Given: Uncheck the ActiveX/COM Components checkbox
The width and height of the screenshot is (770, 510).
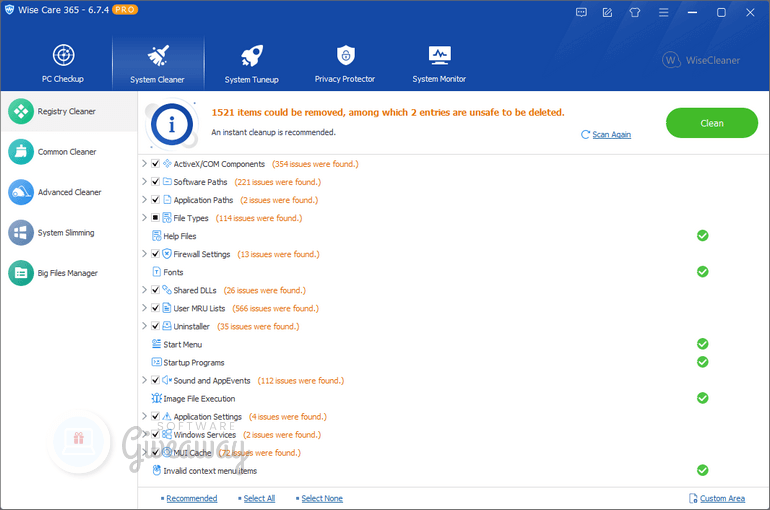Looking at the screenshot, I should (x=155, y=164).
